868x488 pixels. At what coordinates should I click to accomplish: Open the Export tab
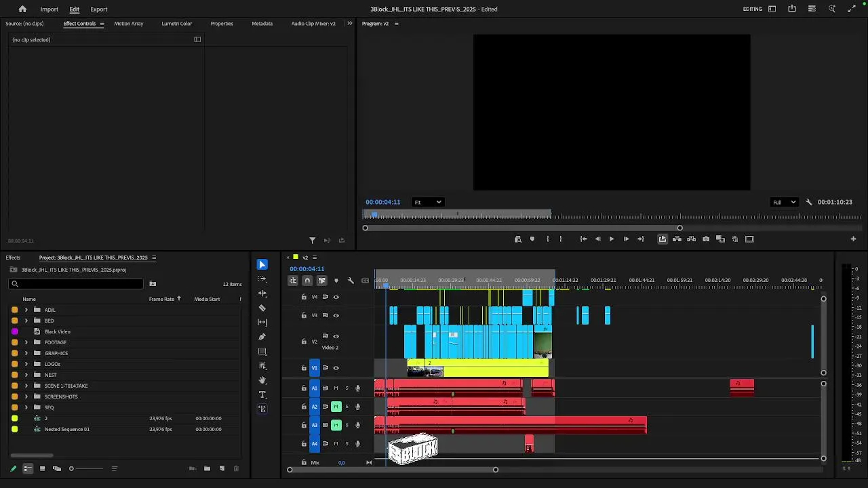point(99,9)
